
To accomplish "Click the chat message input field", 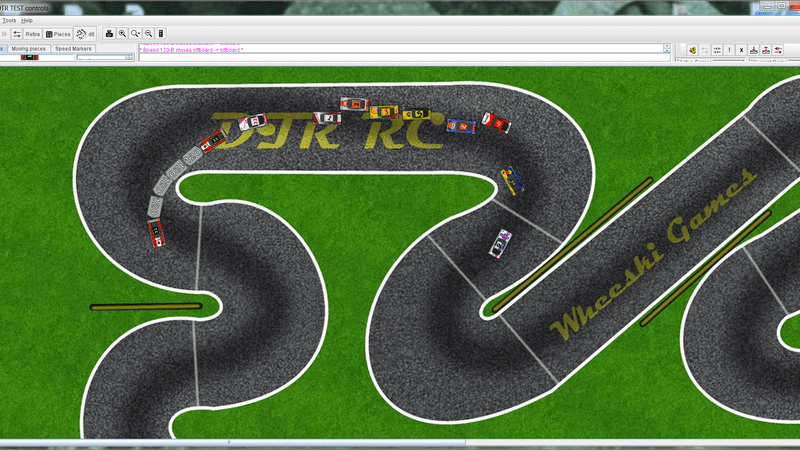I will [x=404, y=58].
